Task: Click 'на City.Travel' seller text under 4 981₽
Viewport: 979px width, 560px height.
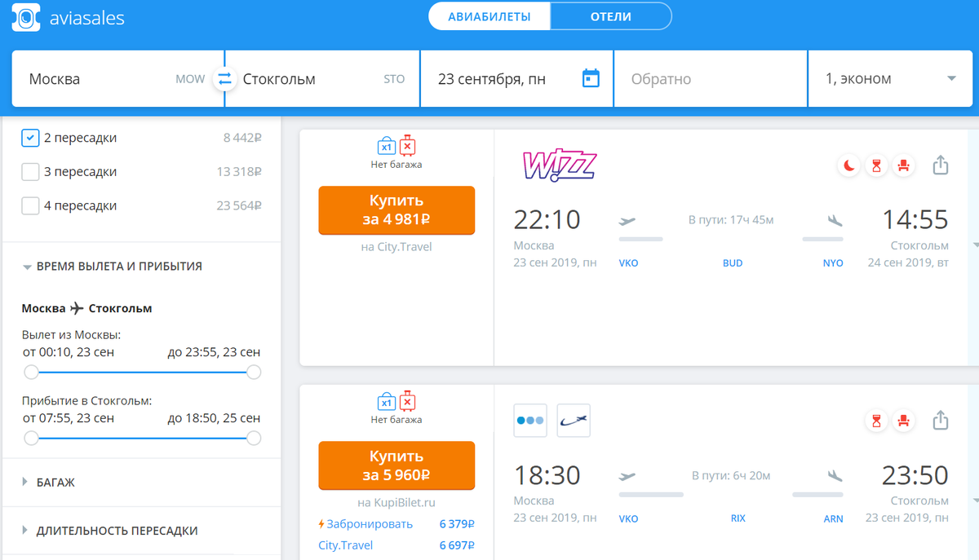Action: pos(396,247)
